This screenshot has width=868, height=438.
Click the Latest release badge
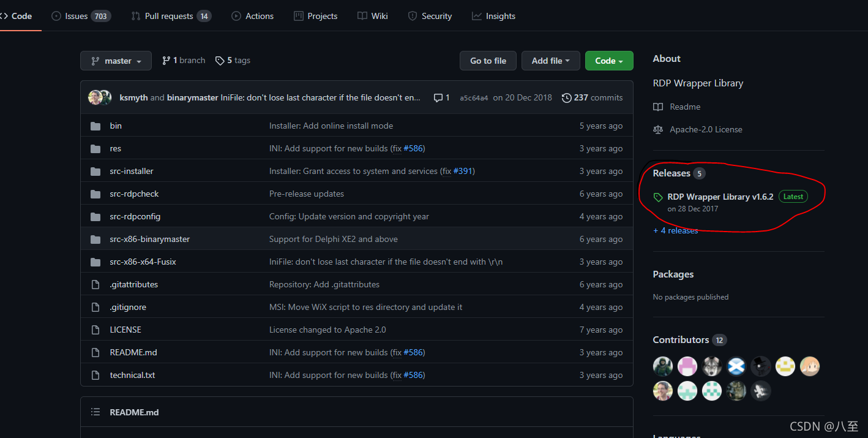793,197
